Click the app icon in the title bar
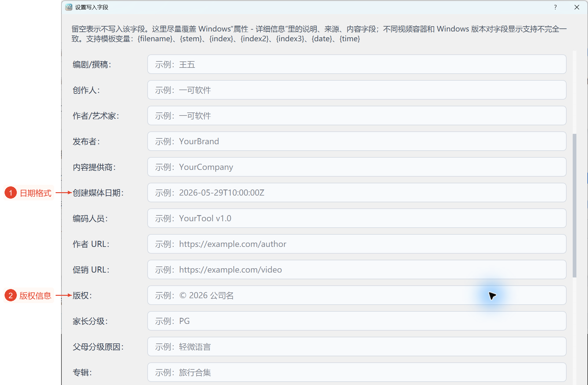This screenshot has width=588, height=385. (x=69, y=7)
